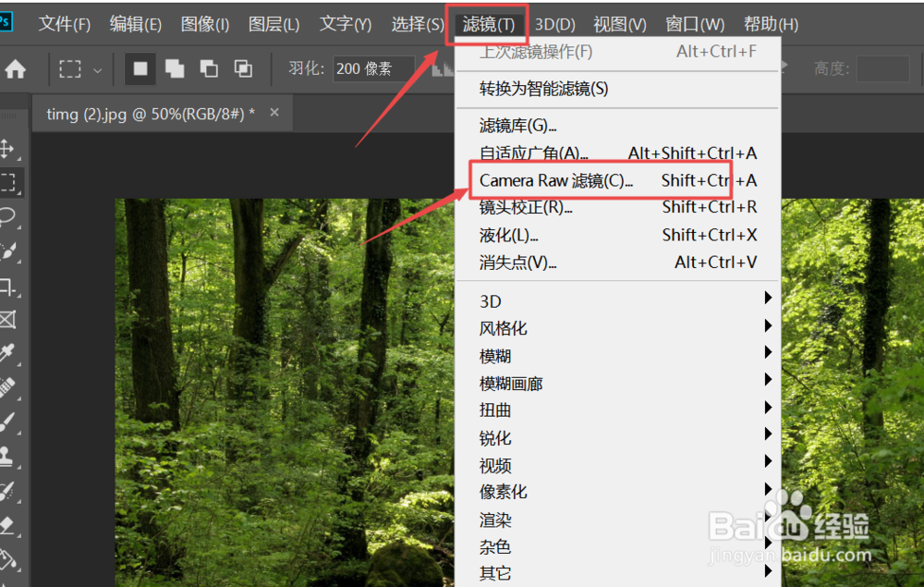Select the Lasso tool

click(x=7, y=217)
